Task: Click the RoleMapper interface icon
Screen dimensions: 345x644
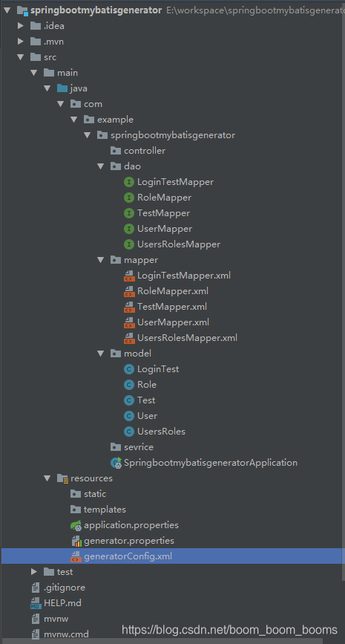Action: click(x=129, y=198)
